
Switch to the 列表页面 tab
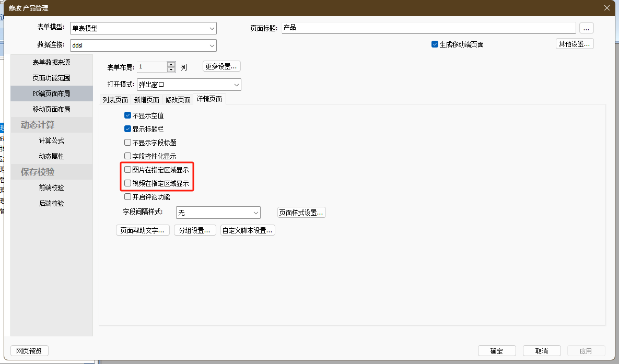[x=115, y=100]
